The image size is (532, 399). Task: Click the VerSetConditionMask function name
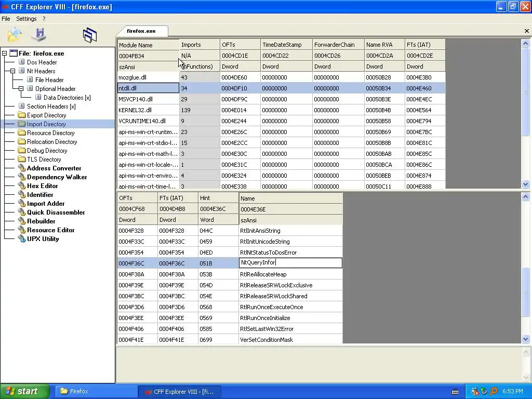(x=267, y=340)
